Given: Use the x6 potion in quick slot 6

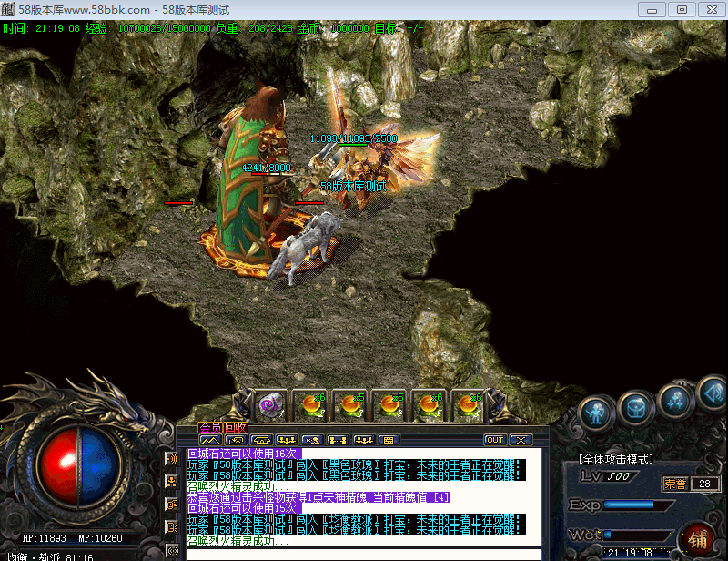Looking at the screenshot, I should point(468,405).
